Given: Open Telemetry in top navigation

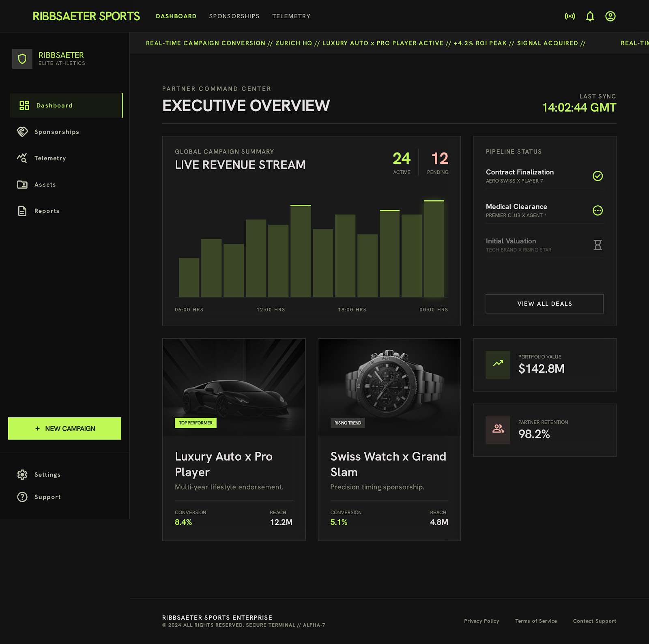Looking at the screenshot, I should click(x=291, y=16).
